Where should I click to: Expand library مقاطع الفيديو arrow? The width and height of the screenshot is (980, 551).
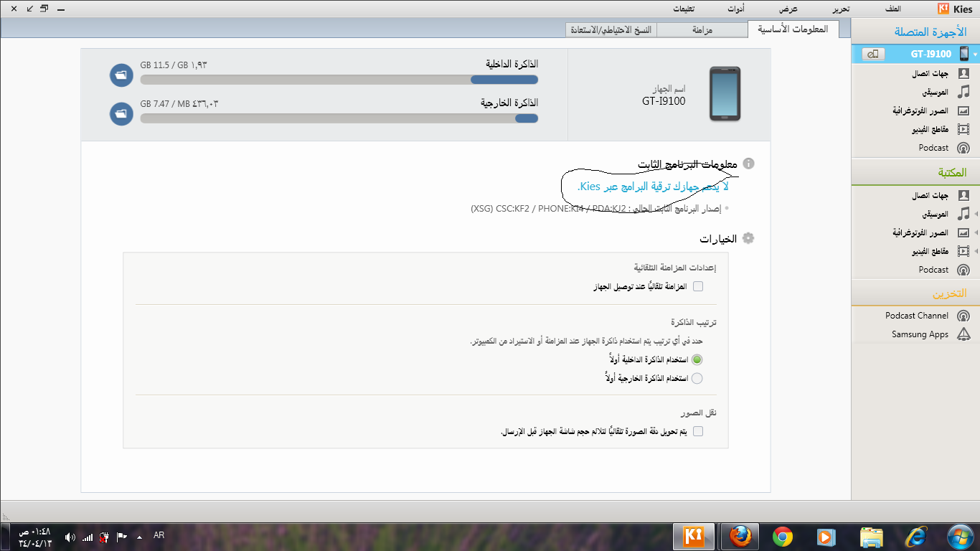[x=975, y=251]
